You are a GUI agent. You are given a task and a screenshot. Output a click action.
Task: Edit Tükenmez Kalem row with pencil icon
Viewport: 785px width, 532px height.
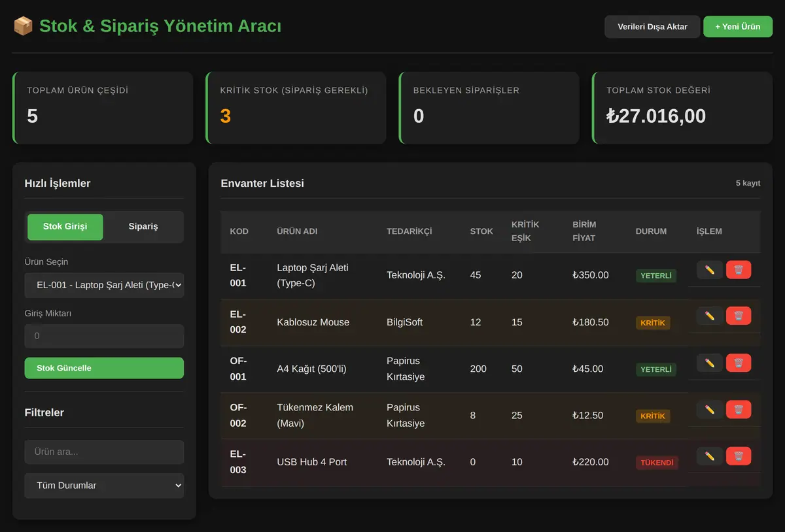point(710,410)
